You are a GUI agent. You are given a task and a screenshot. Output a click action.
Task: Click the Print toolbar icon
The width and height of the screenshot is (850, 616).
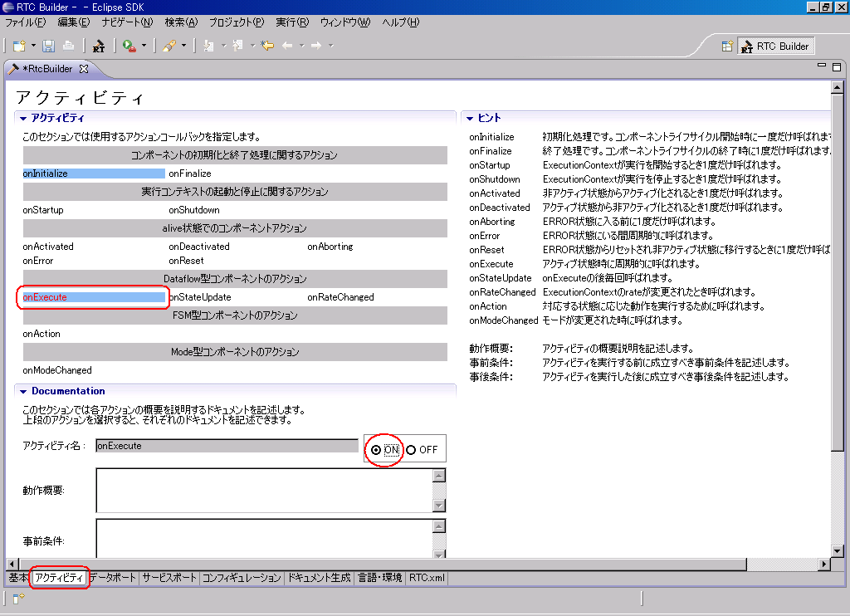click(x=68, y=46)
